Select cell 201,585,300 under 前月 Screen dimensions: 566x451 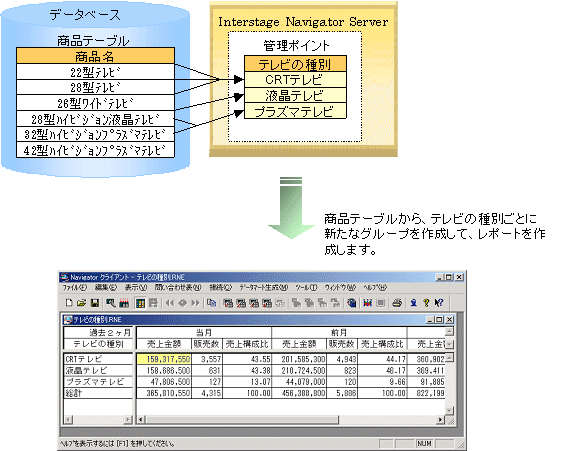click(x=299, y=359)
